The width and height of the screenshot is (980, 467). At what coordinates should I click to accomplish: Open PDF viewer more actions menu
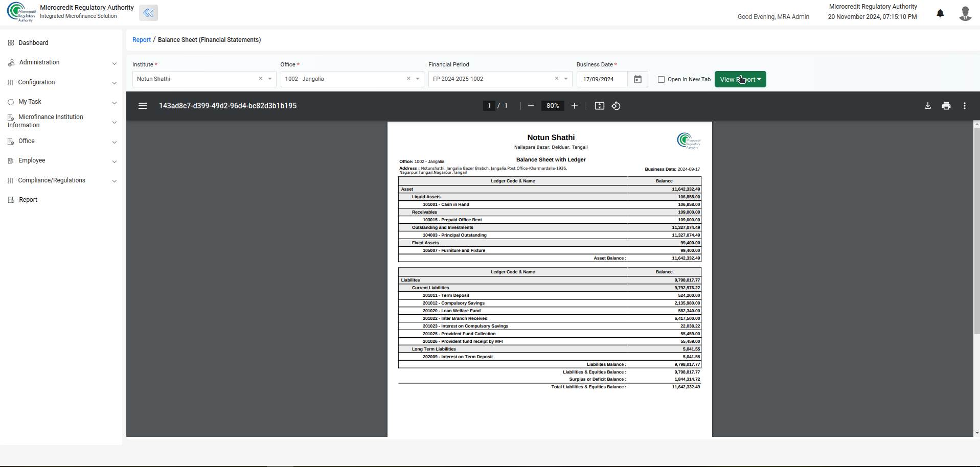click(965, 106)
